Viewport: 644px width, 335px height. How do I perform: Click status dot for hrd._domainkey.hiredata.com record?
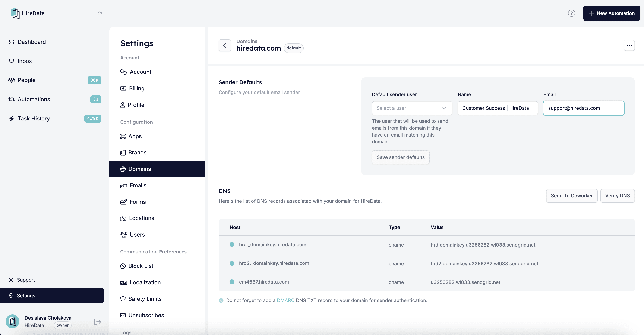(232, 245)
